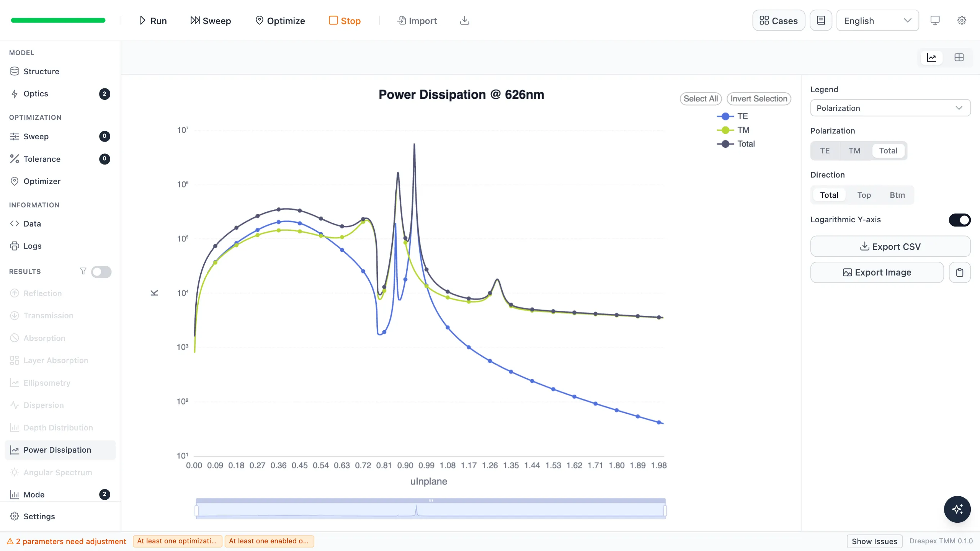980x551 pixels.
Task: Open the English language dropdown
Action: (x=877, y=21)
